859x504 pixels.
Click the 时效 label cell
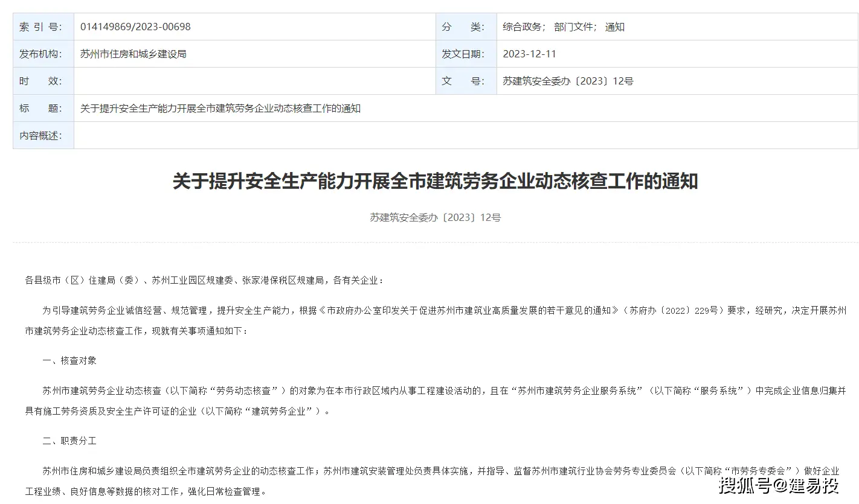click(x=43, y=81)
